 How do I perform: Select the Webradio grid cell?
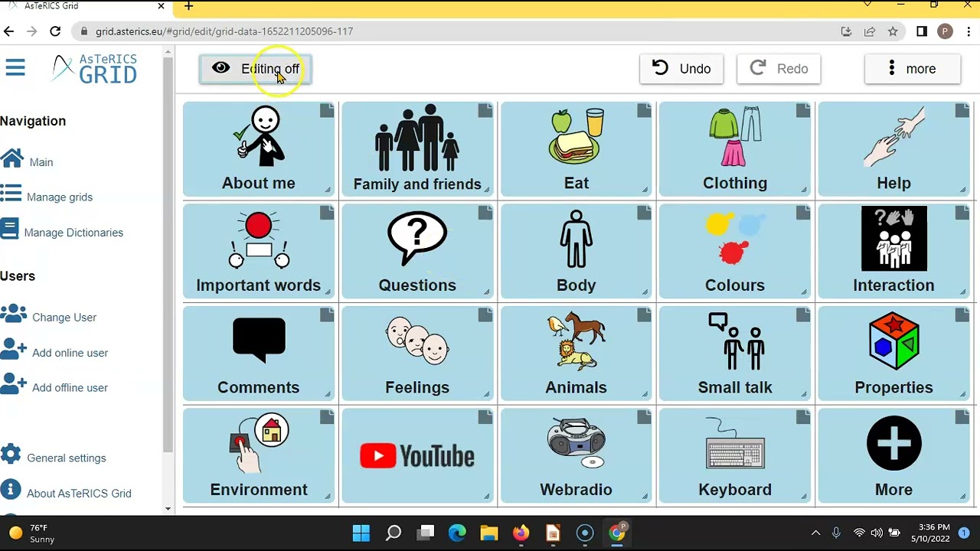[577, 455]
